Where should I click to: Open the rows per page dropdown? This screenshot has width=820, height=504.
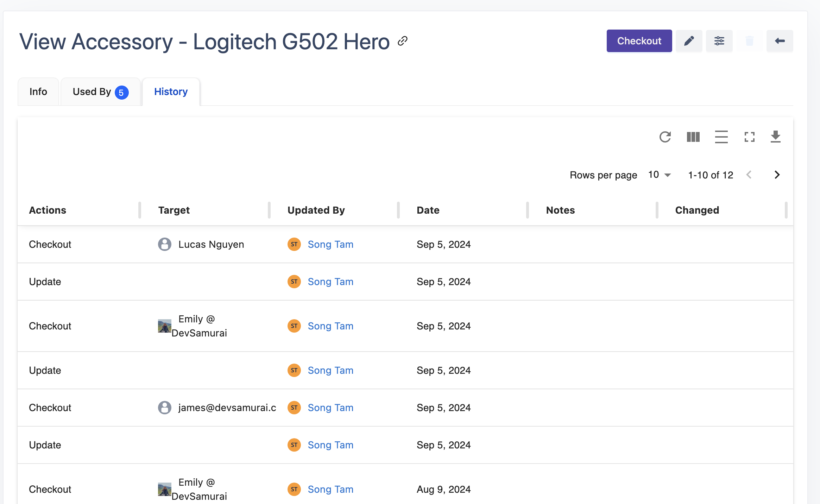pos(660,175)
